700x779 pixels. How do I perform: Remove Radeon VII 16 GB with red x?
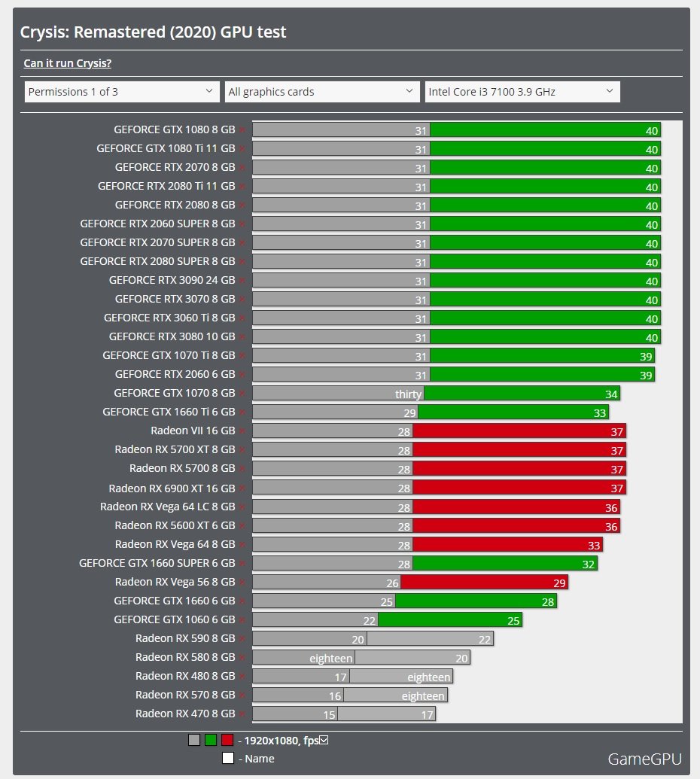242,431
